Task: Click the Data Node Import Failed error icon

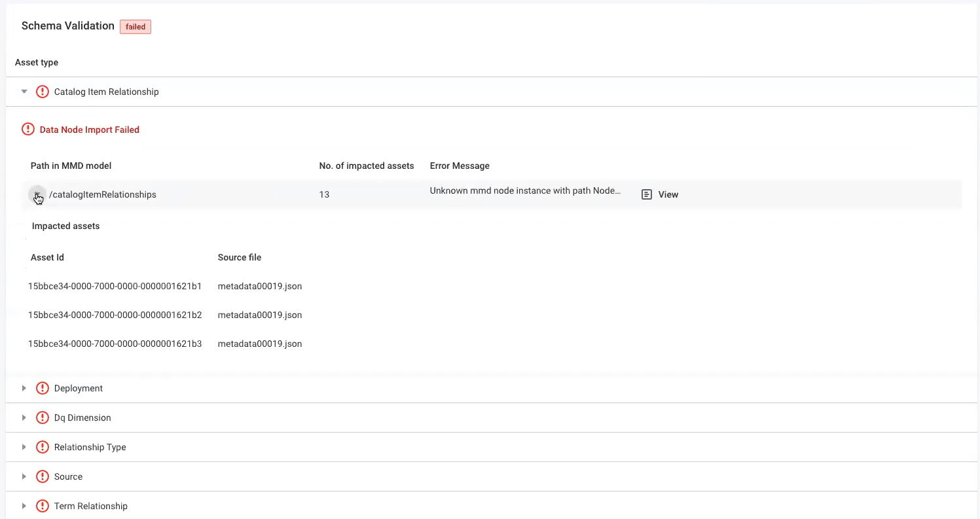Action: pos(27,129)
